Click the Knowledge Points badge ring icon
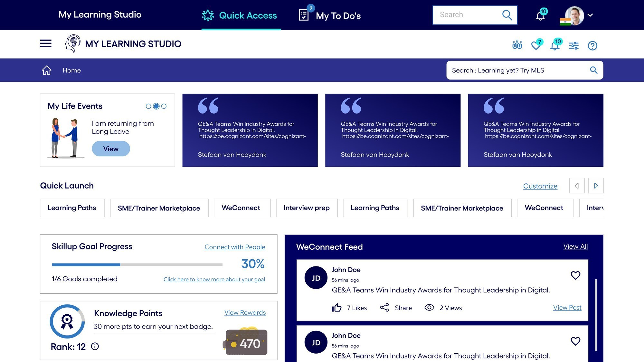 pyautogui.click(x=67, y=321)
